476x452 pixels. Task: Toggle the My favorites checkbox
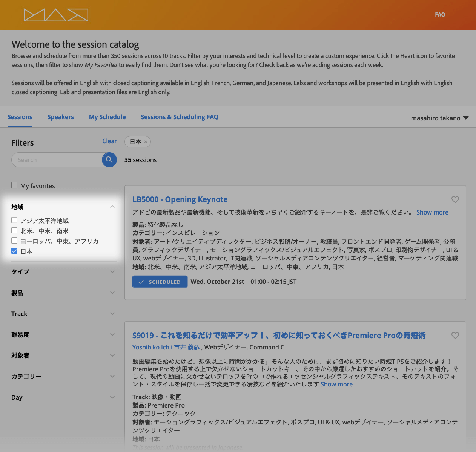click(14, 185)
